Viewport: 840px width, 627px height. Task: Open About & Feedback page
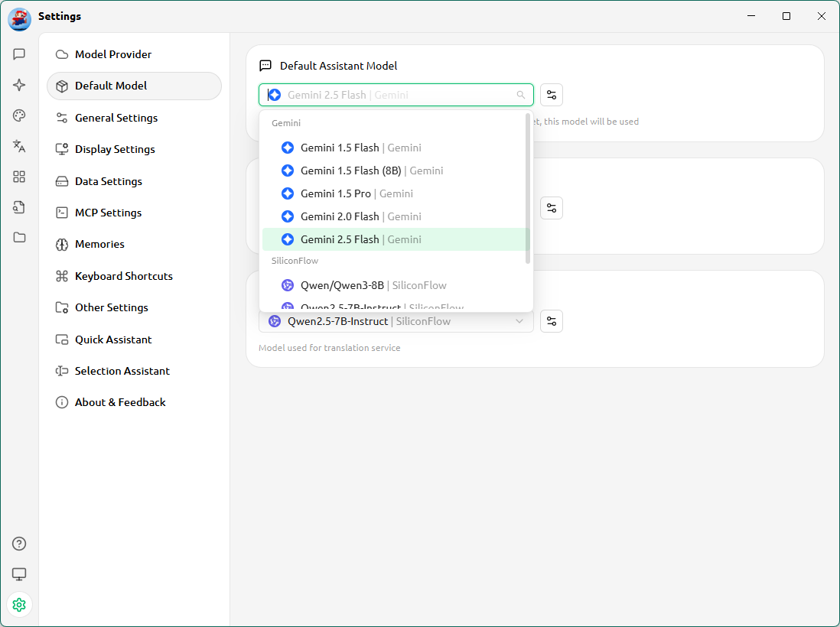pos(134,402)
